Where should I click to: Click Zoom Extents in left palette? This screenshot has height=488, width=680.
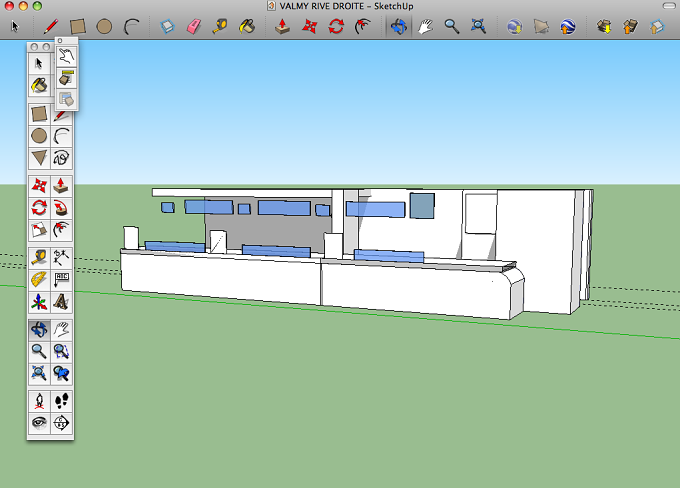[39, 373]
